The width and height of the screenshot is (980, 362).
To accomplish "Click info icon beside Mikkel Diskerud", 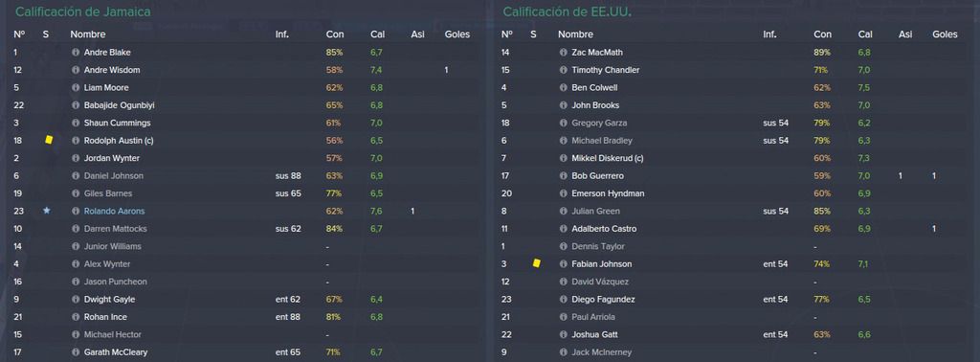I will 563,158.
